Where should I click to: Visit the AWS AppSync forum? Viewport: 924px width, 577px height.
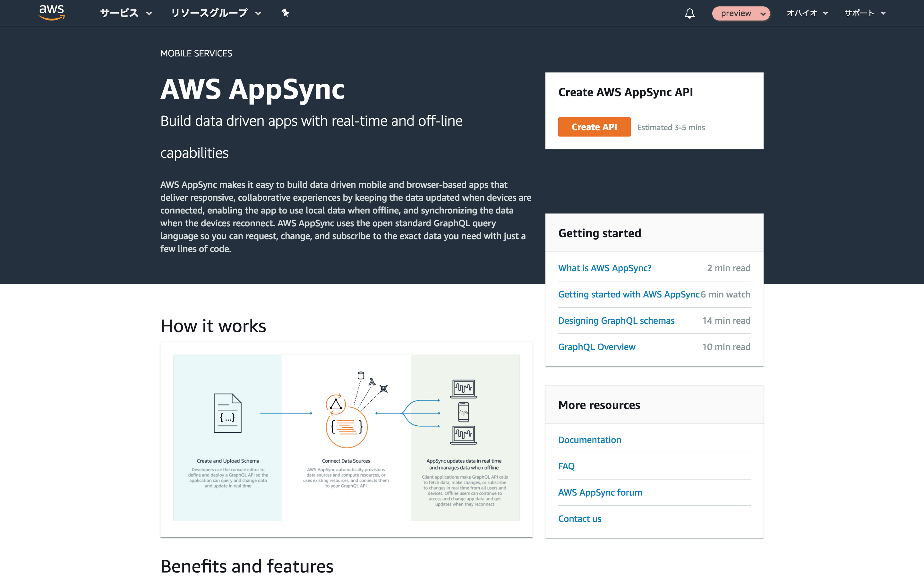click(600, 492)
